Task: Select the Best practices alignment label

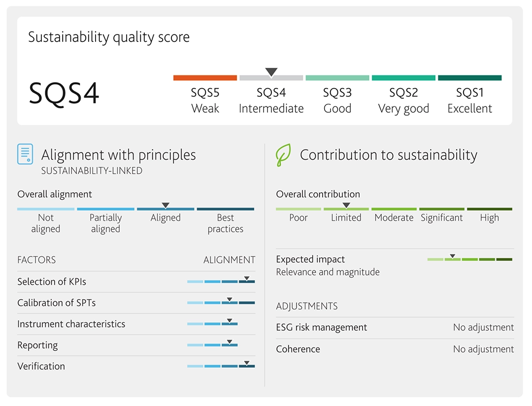Action: click(225, 223)
